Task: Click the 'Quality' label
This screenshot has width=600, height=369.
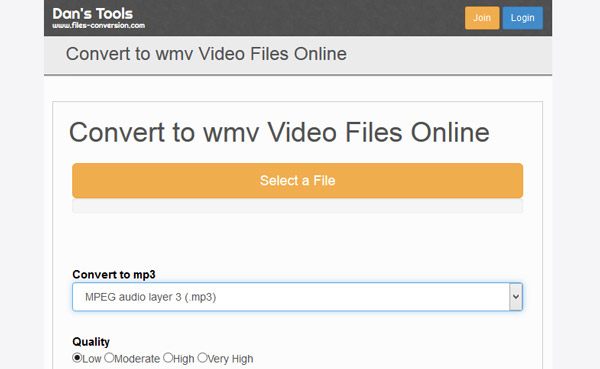Action: 91,341
